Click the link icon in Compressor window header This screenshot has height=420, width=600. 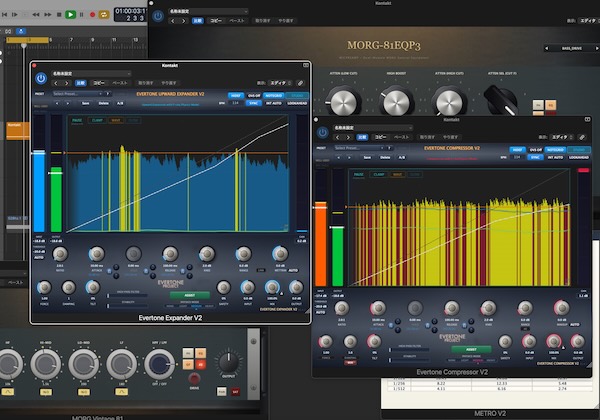click(x=582, y=137)
